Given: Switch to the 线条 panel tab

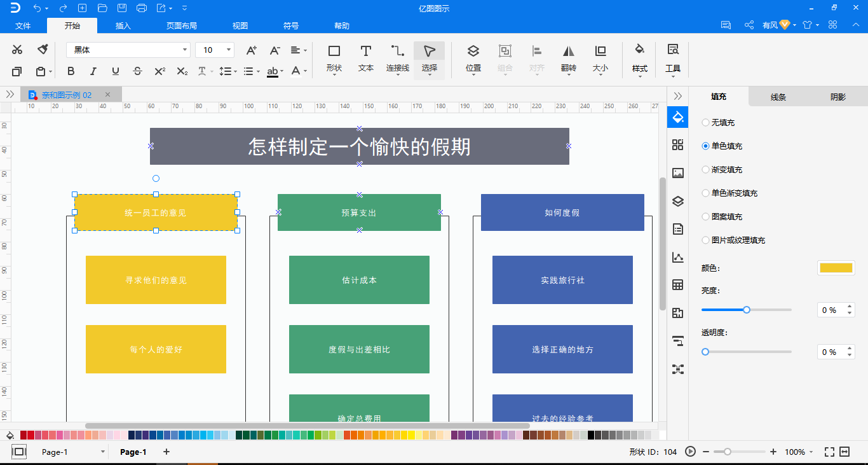Looking at the screenshot, I should coord(778,97).
